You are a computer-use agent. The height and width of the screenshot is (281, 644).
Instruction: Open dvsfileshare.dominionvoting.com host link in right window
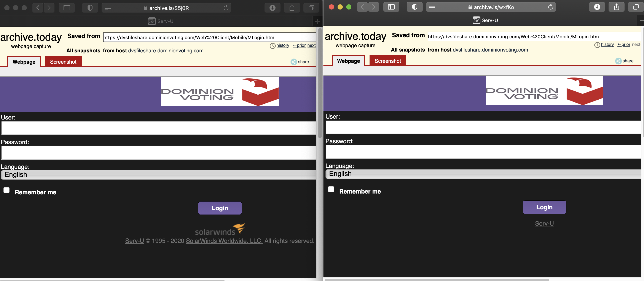pos(491,50)
